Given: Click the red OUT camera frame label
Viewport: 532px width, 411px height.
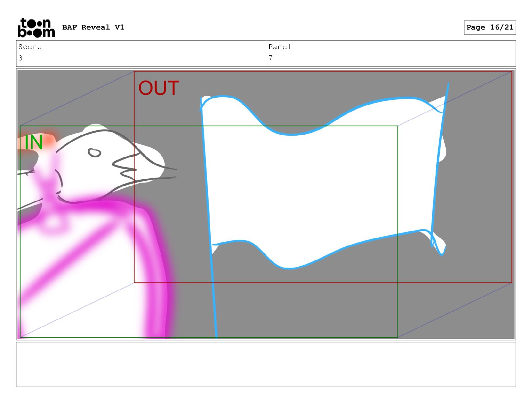Looking at the screenshot, I should tap(159, 88).
